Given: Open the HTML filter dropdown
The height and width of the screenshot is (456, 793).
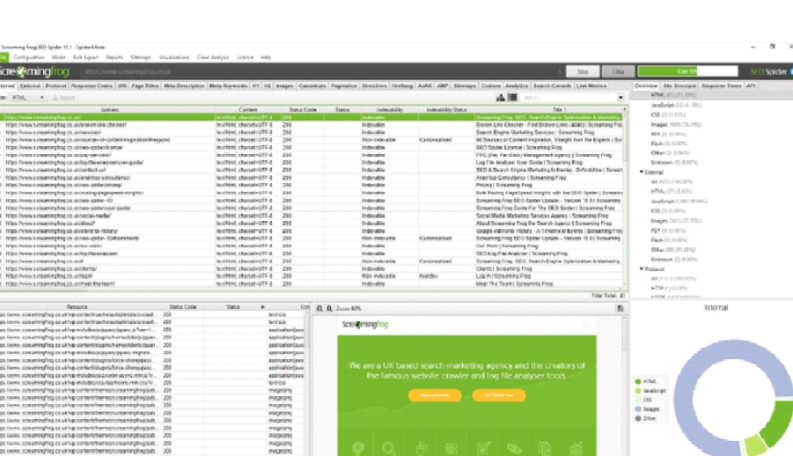Looking at the screenshot, I should tap(28, 98).
